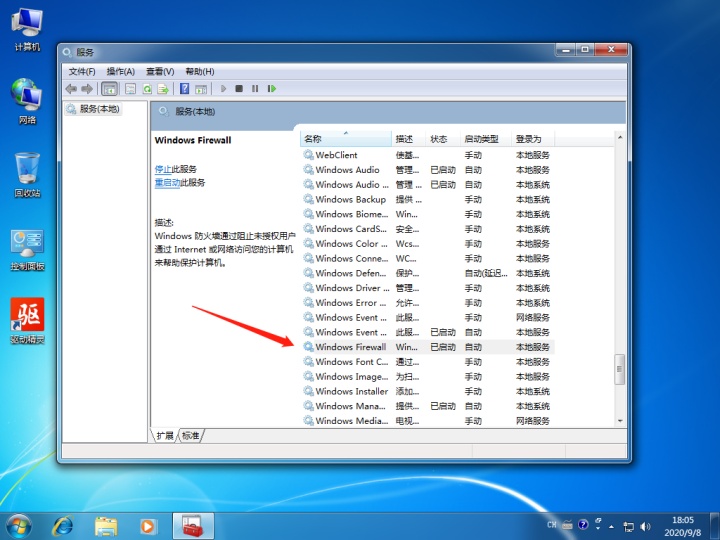The width and height of the screenshot is (720, 540).
Task: Open the 操作(A) menu
Action: [121, 72]
